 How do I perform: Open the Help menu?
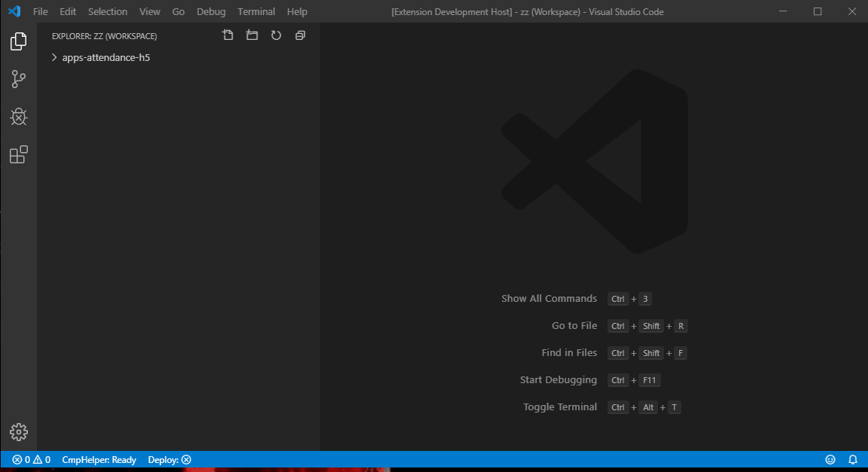(x=297, y=11)
